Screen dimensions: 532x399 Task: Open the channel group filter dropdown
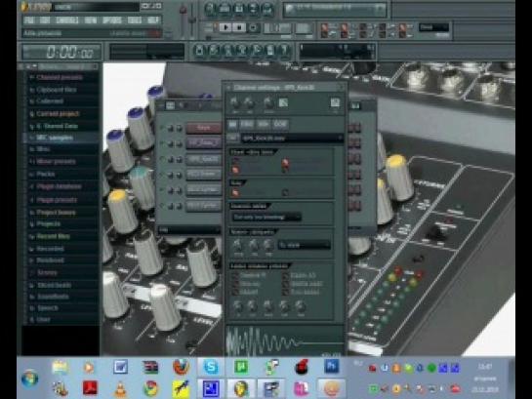189,230
